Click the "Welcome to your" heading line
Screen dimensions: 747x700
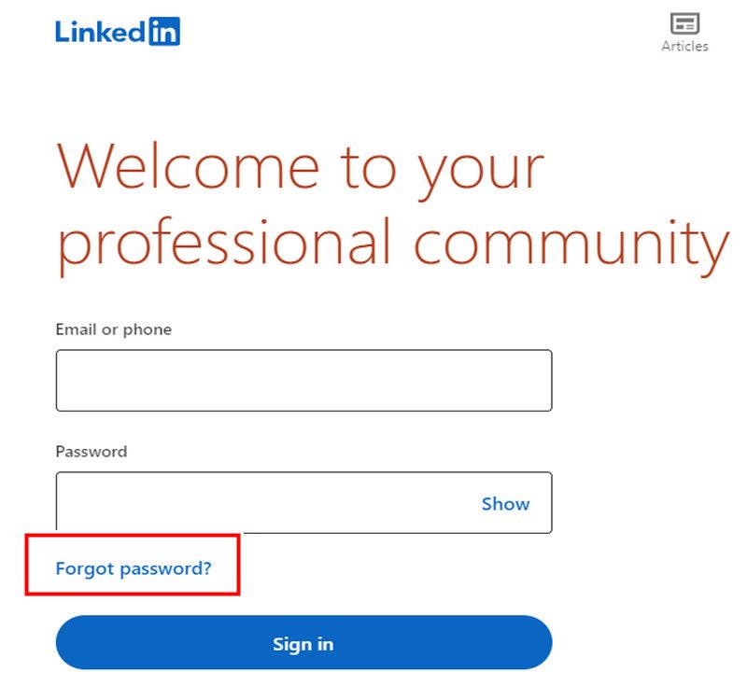[x=301, y=168]
